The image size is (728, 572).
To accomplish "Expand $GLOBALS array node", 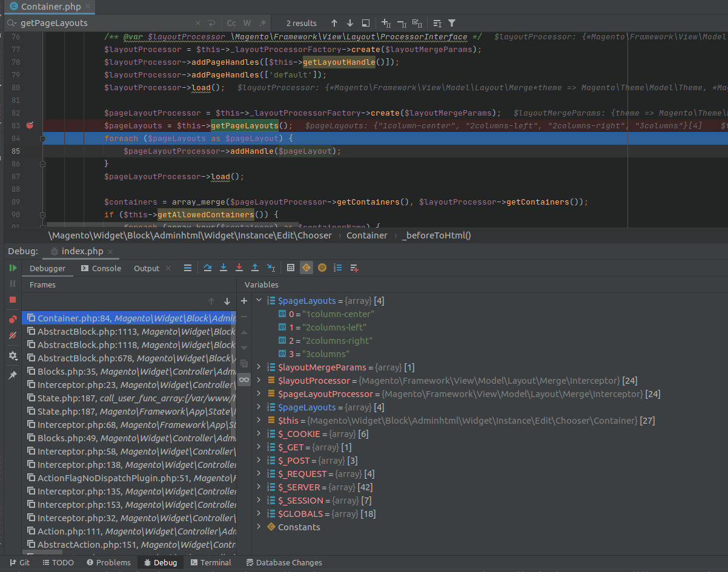I will (x=259, y=514).
